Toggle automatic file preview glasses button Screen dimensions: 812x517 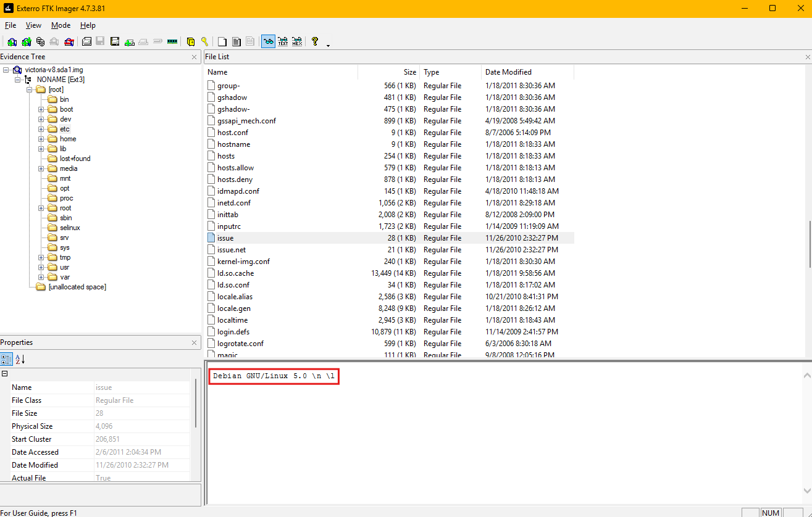[x=268, y=42]
